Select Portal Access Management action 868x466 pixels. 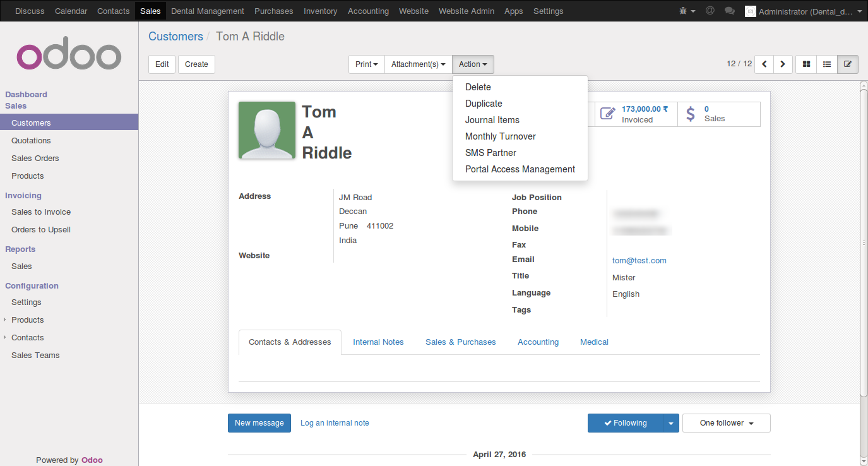[520, 169]
